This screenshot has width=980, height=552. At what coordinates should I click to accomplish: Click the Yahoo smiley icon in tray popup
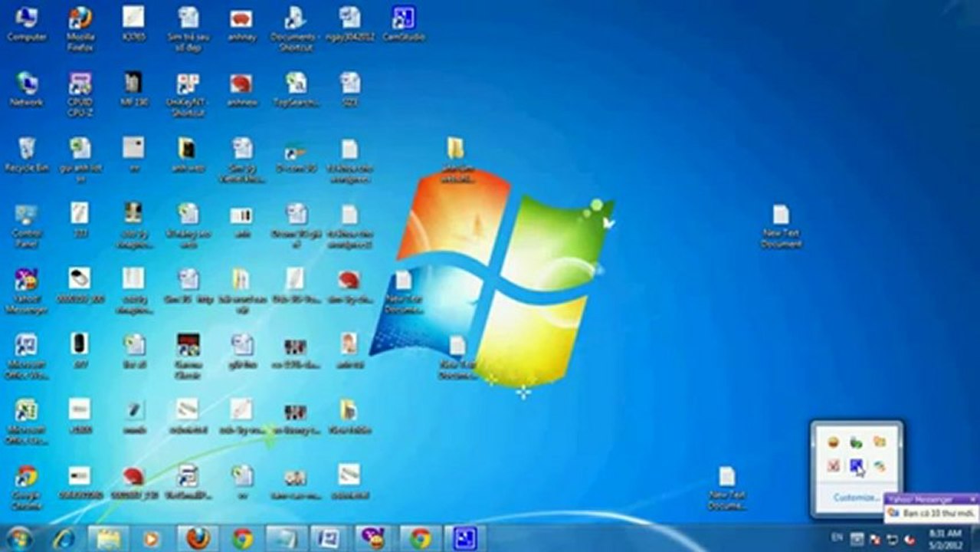[x=834, y=442]
